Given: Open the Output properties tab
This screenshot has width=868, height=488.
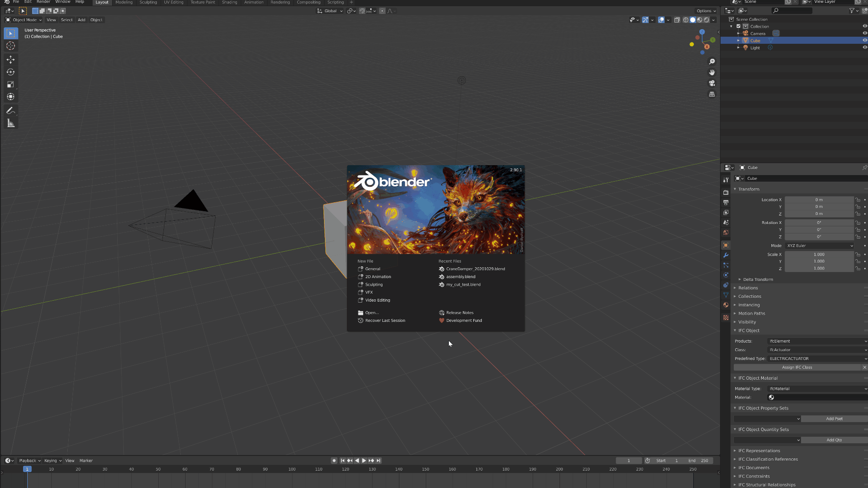Looking at the screenshot, I should tap(726, 202).
